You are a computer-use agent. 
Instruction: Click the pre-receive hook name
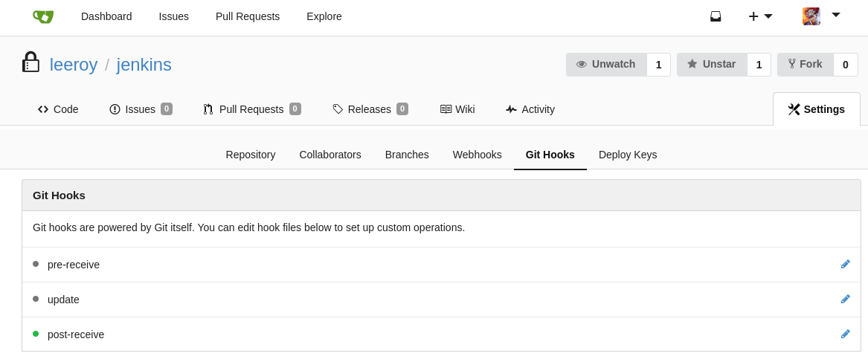(x=74, y=265)
